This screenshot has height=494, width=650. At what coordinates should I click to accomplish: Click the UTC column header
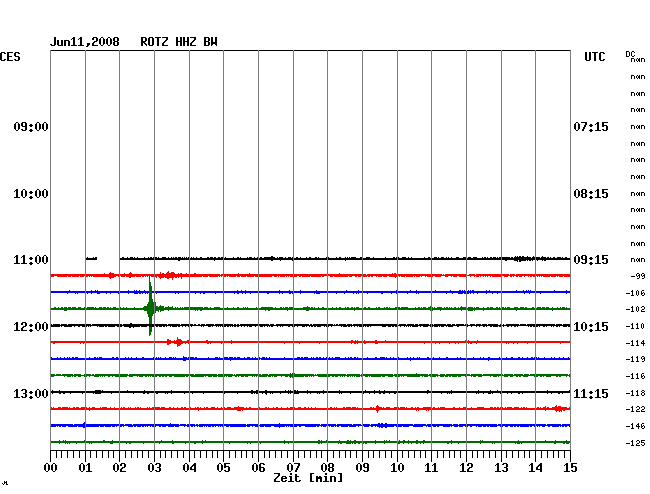[595, 57]
